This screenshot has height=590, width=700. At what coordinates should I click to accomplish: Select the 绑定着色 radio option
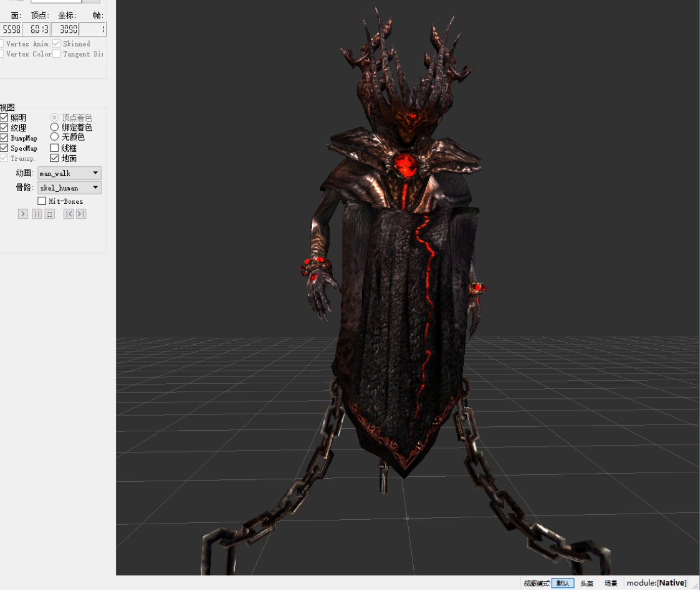[x=55, y=127]
